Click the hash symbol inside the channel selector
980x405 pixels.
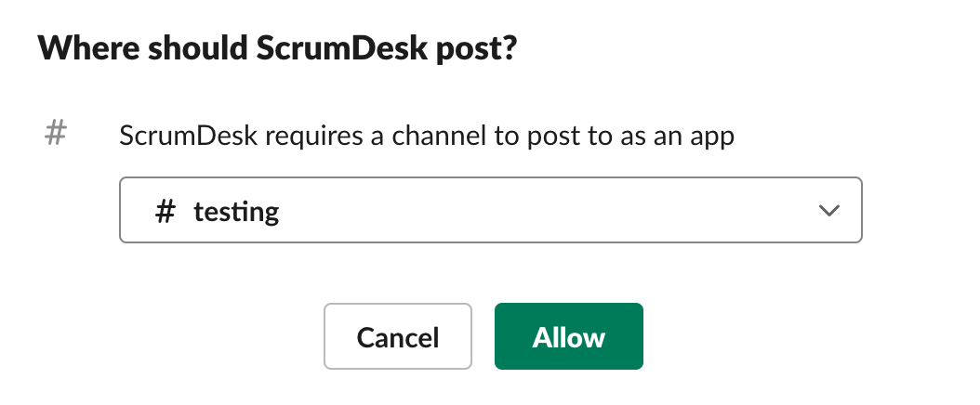(x=165, y=212)
